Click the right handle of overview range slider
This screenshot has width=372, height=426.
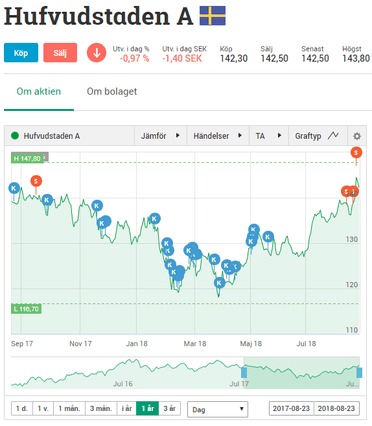[359, 372]
